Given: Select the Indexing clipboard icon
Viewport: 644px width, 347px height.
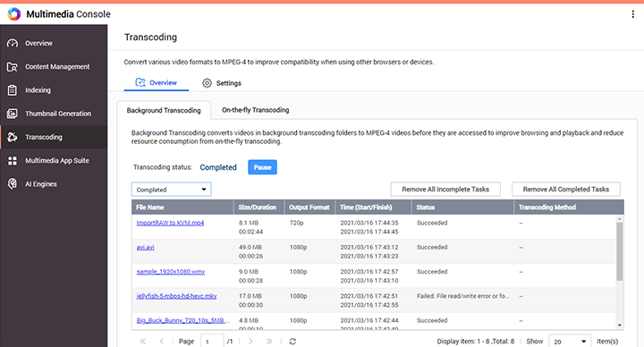Looking at the screenshot, I should 13,90.
